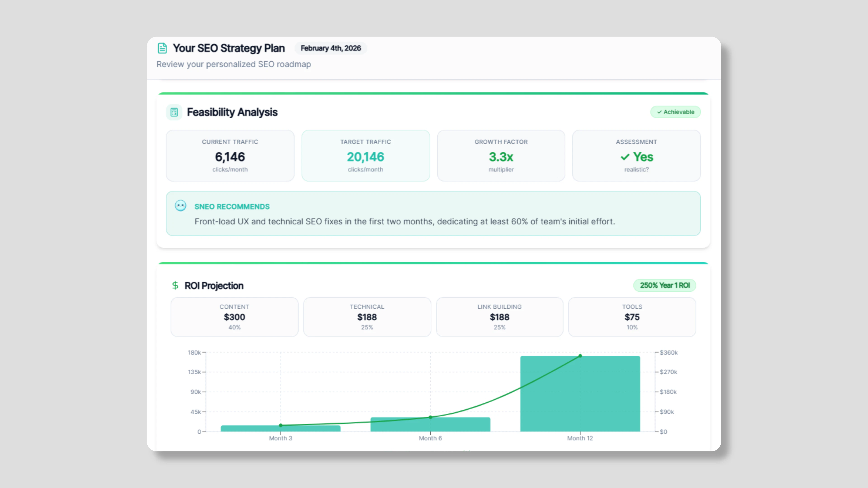Click the document icon beside Your SEO Strategy Plan
The width and height of the screenshot is (868, 488).
162,48
